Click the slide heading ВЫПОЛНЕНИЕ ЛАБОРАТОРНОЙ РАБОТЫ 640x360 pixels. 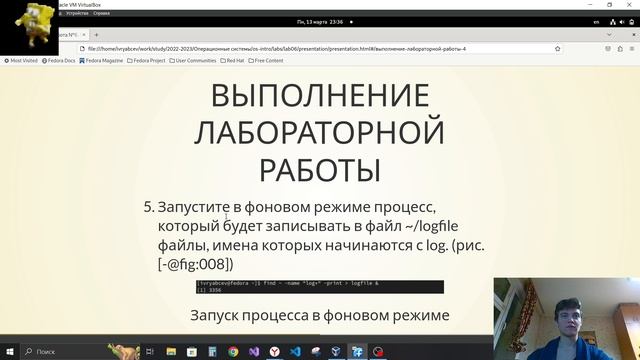point(320,132)
